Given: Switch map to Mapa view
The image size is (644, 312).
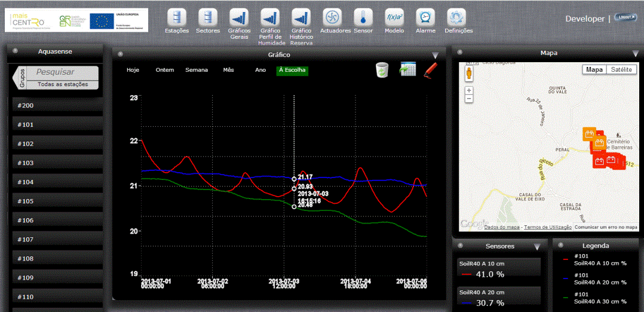Looking at the screenshot, I should point(594,69).
